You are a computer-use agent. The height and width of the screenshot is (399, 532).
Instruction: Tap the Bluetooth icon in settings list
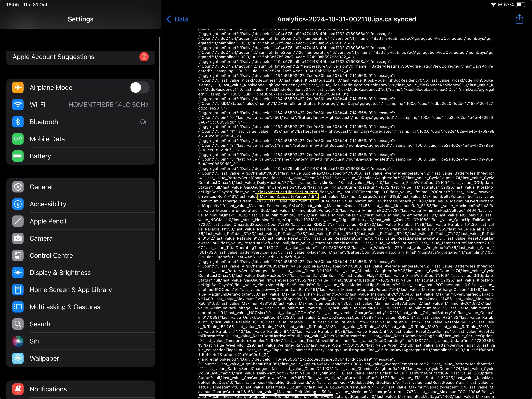[18, 122]
